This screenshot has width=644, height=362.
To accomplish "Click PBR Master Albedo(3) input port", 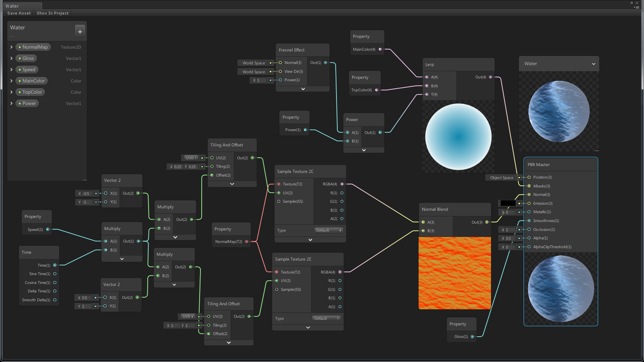I will pyautogui.click(x=529, y=186).
